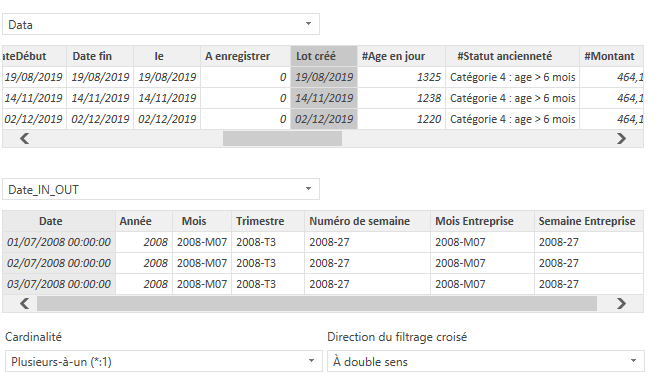Image resolution: width=661 pixels, height=380 pixels.
Task: Click the left arrow of the Data table scrollbar
Action: pos(24,139)
